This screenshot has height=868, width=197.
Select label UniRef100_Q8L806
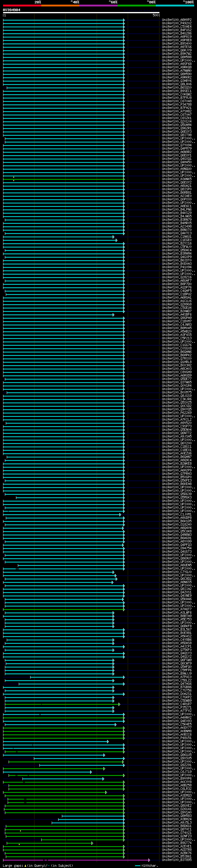[x=177, y=84]
